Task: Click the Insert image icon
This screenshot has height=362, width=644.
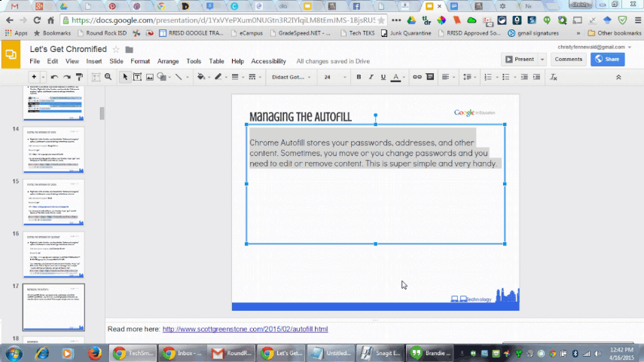Action: [149, 77]
